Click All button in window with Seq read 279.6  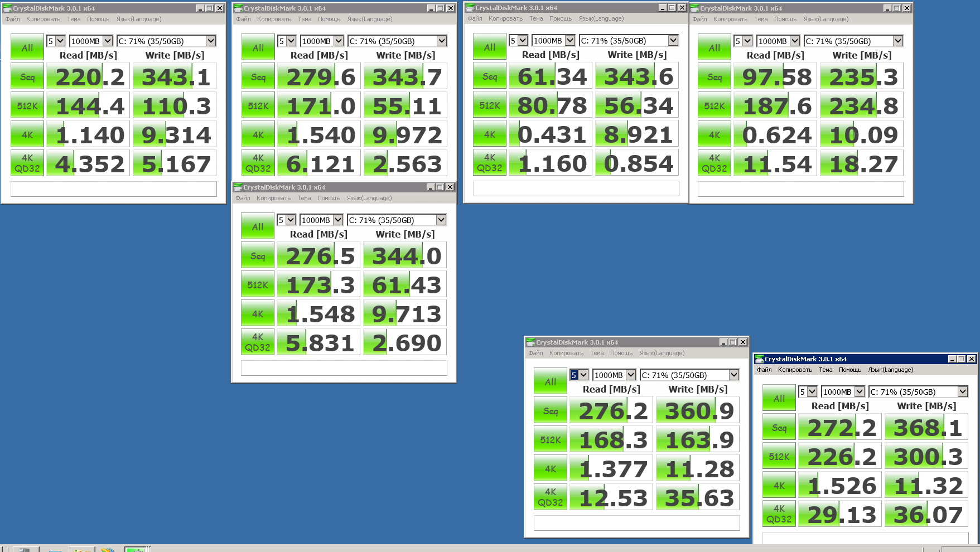pyautogui.click(x=258, y=47)
